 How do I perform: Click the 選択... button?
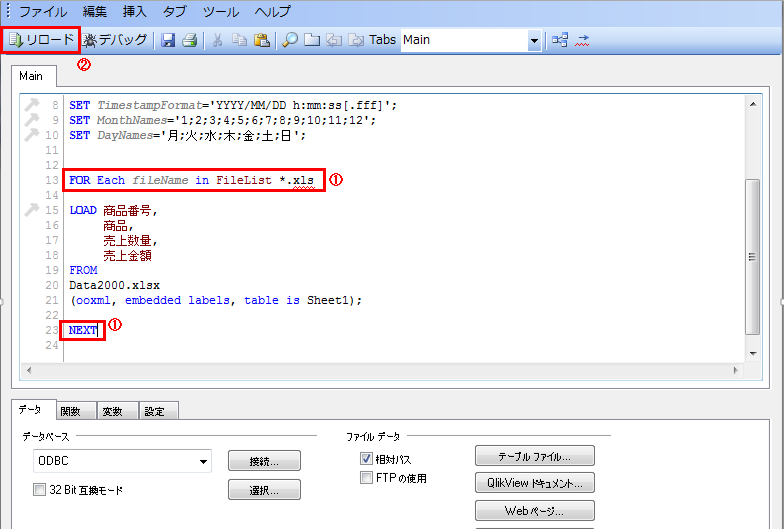264,490
